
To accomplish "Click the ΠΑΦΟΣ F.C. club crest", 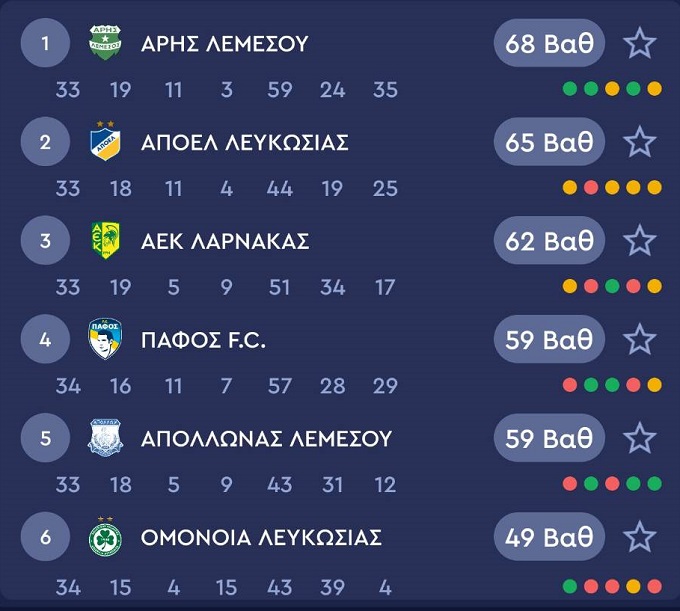I will click(x=104, y=340).
